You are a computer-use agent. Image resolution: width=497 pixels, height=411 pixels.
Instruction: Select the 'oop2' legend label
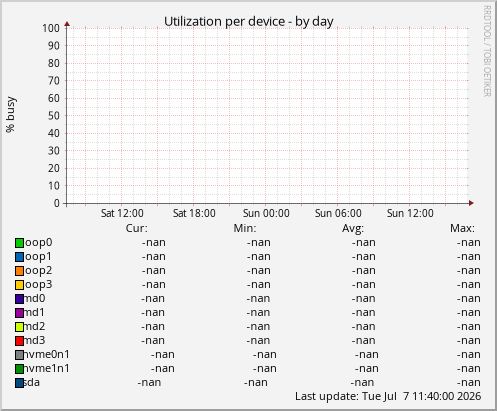[38, 271]
